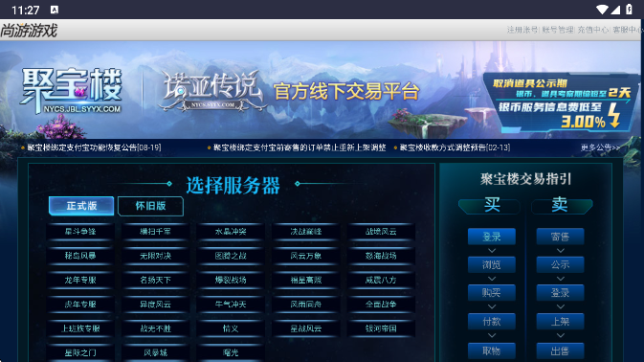Image resolution: width=644 pixels, height=362 pixels.
Task: Select server 秘岛风暴
Action: (x=80, y=256)
